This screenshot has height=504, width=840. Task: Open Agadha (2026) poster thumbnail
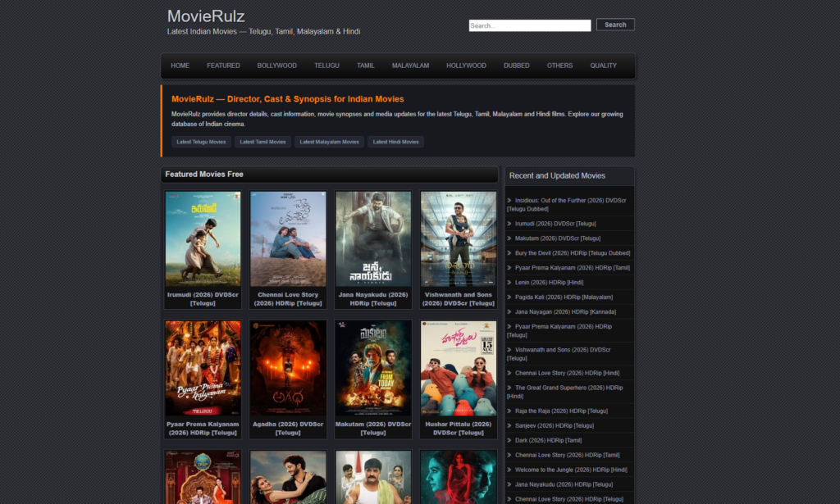(288, 369)
